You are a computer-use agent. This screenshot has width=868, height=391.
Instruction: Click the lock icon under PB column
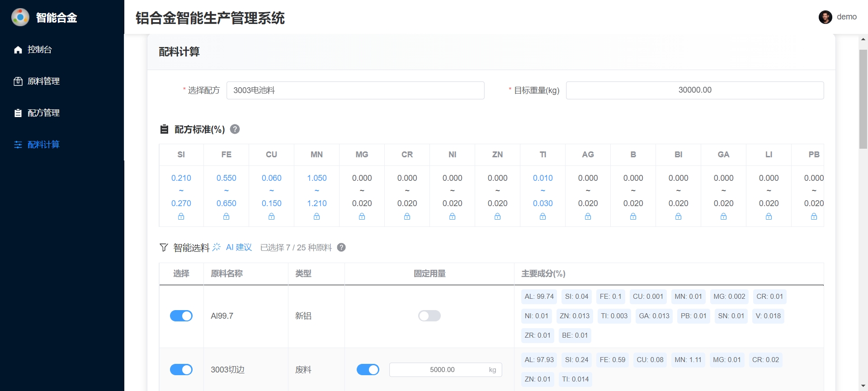[814, 217]
